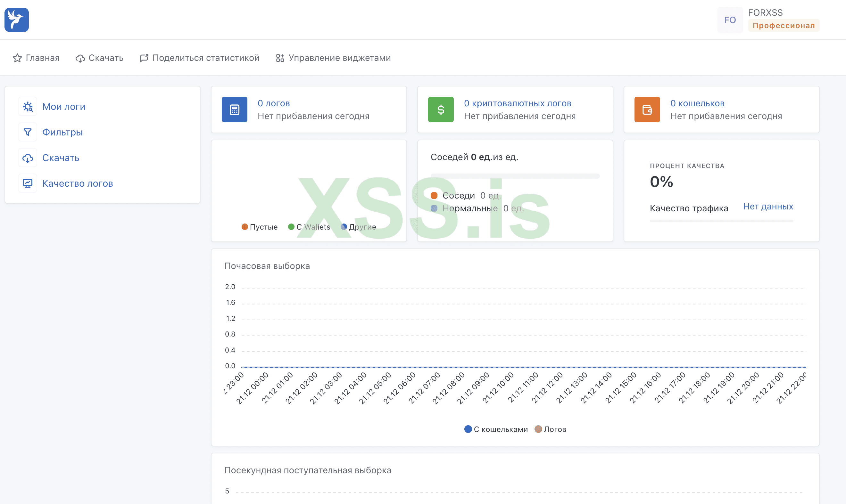Open Управление виджетами menu item
The height and width of the screenshot is (504, 846).
pyautogui.click(x=333, y=58)
